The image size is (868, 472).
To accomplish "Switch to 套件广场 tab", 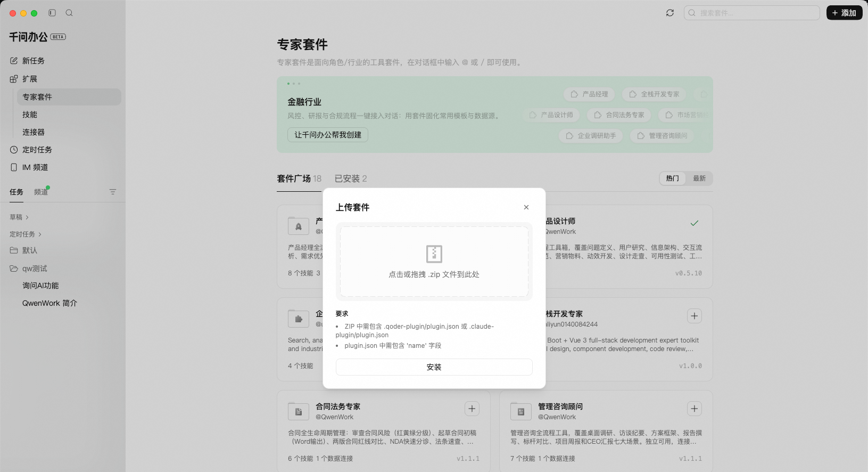I will 299,178.
